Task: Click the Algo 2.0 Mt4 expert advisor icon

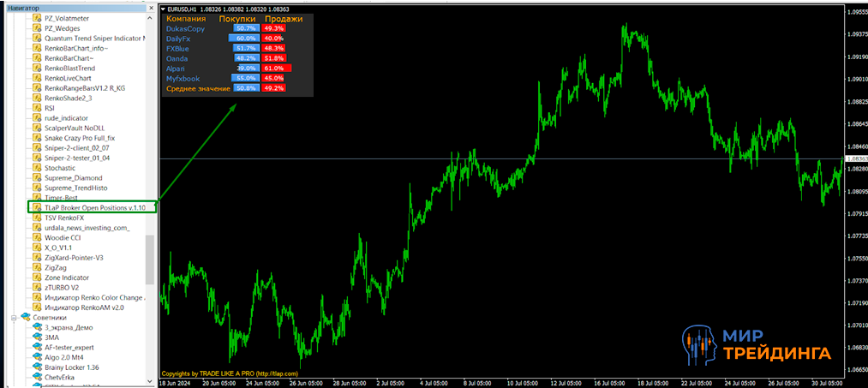Action: [37, 357]
